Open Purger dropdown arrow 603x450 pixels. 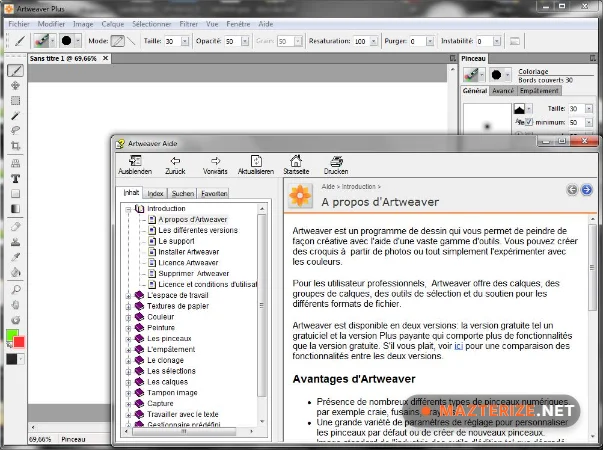point(430,41)
